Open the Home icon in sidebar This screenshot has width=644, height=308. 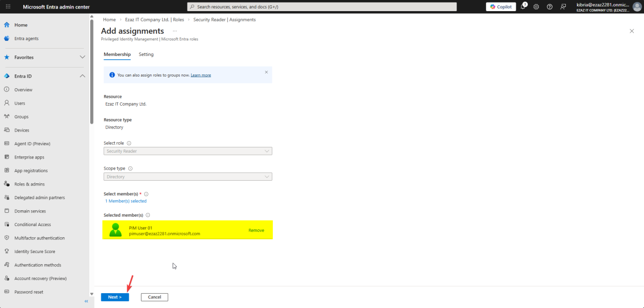[x=7, y=25]
